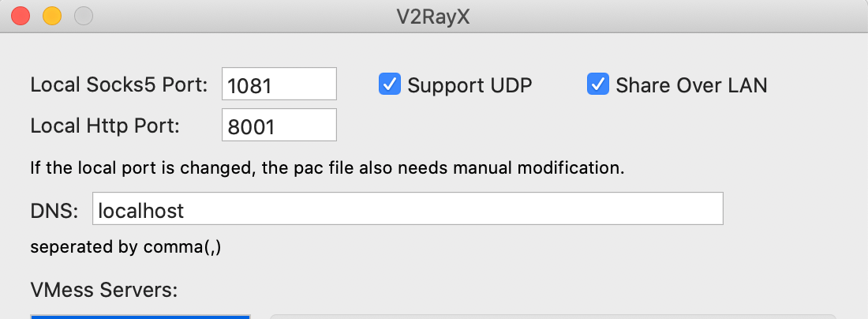Click the empty title bar area right of the title

(671, 15)
